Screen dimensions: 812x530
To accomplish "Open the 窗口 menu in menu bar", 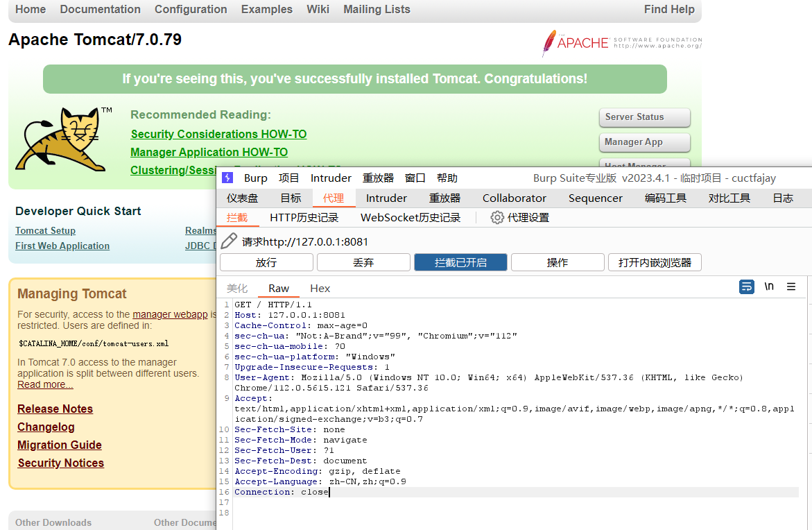I will click(x=415, y=178).
